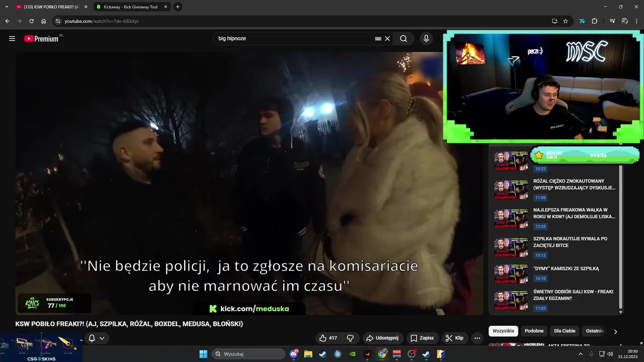Bookmark this page with the star
Viewport: 644px width, 362px height.
tap(566, 21)
